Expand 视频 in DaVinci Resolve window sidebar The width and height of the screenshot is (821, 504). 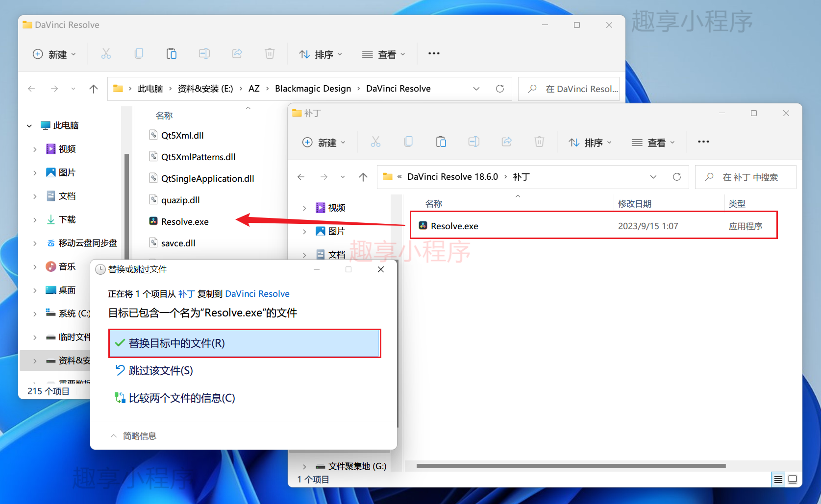coord(35,149)
